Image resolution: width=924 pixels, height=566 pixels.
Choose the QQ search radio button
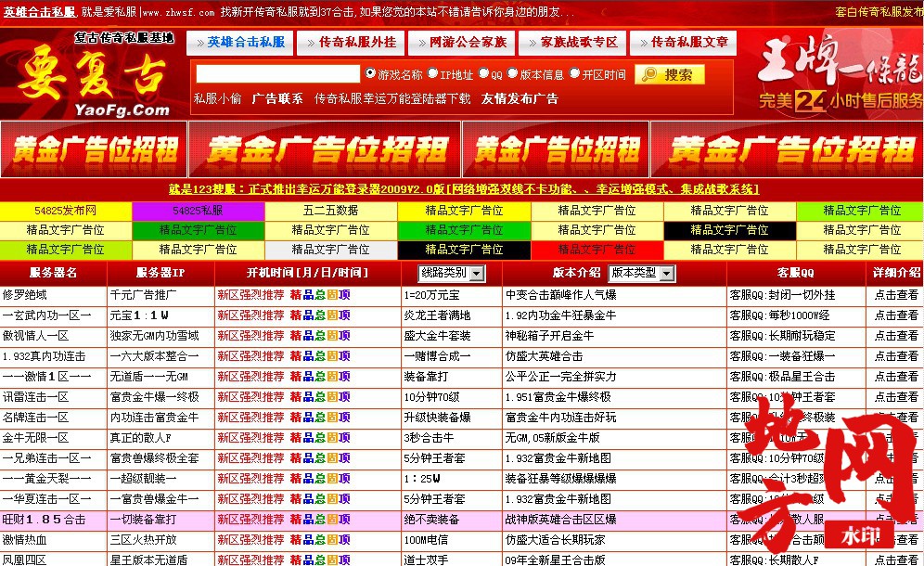click(x=484, y=73)
